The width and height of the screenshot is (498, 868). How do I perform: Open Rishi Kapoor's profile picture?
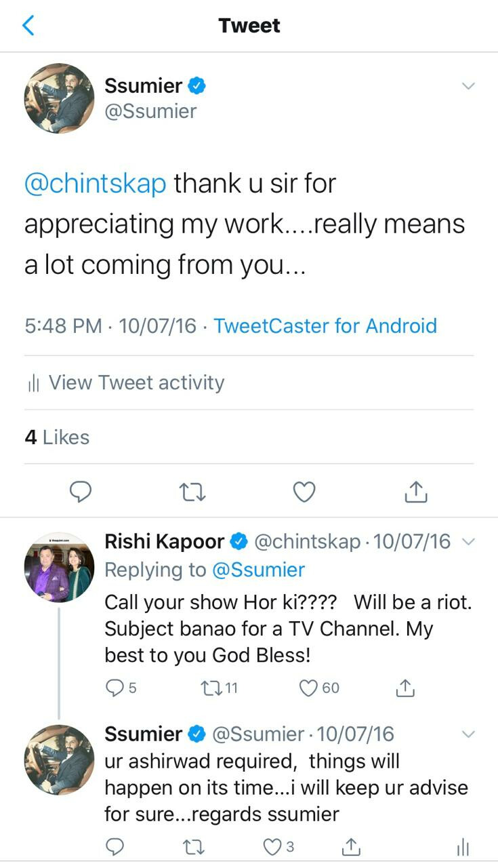pos(58,566)
